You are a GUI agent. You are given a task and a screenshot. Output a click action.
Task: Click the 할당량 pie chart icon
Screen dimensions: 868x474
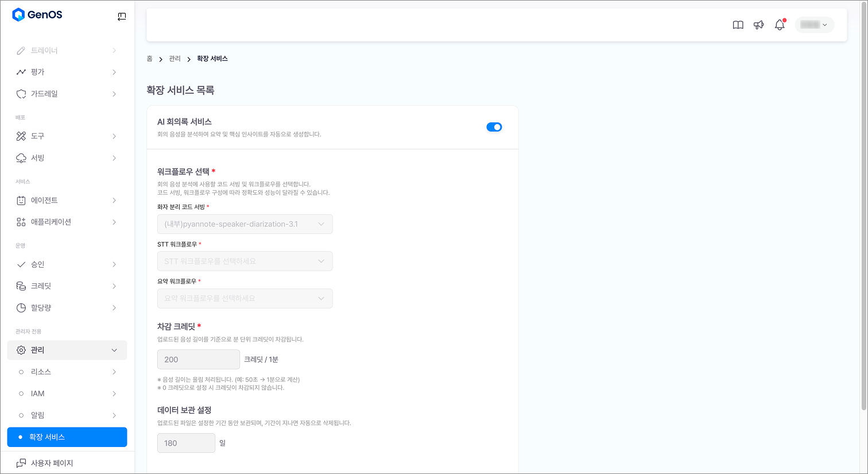pos(21,308)
